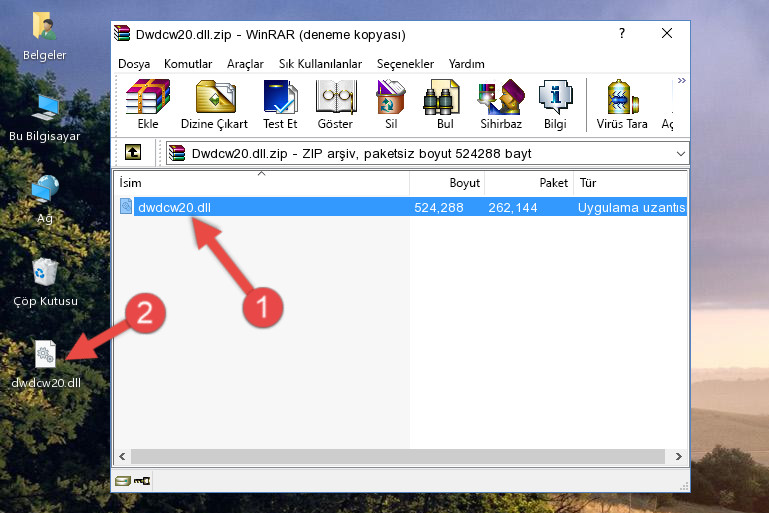Click the Virüs Tara scan icon
Viewport: 769px width, 513px height.
pyautogui.click(x=622, y=104)
